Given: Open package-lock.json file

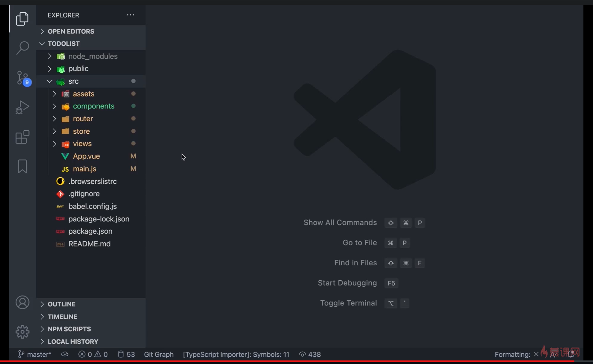Looking at the screenshot, I should (x=91, y=219).
